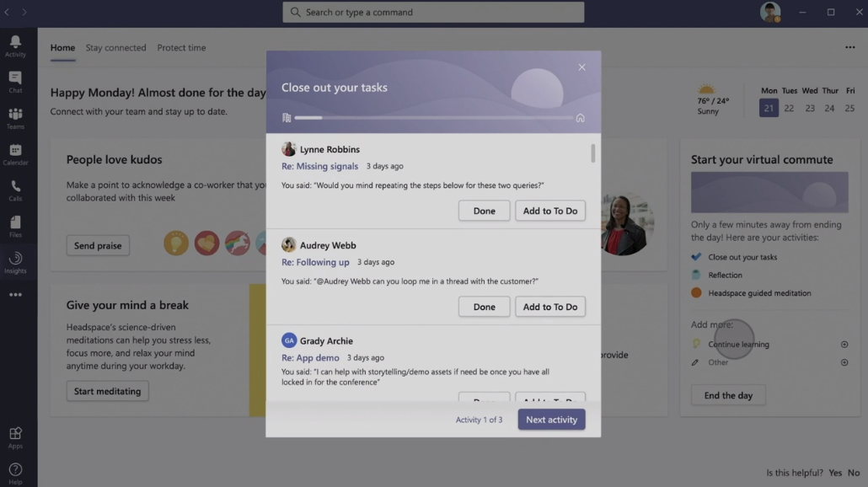Click Grady Archie's GA avatar
868x487 pixels.
pyautogui.click(x=288, y=340)
